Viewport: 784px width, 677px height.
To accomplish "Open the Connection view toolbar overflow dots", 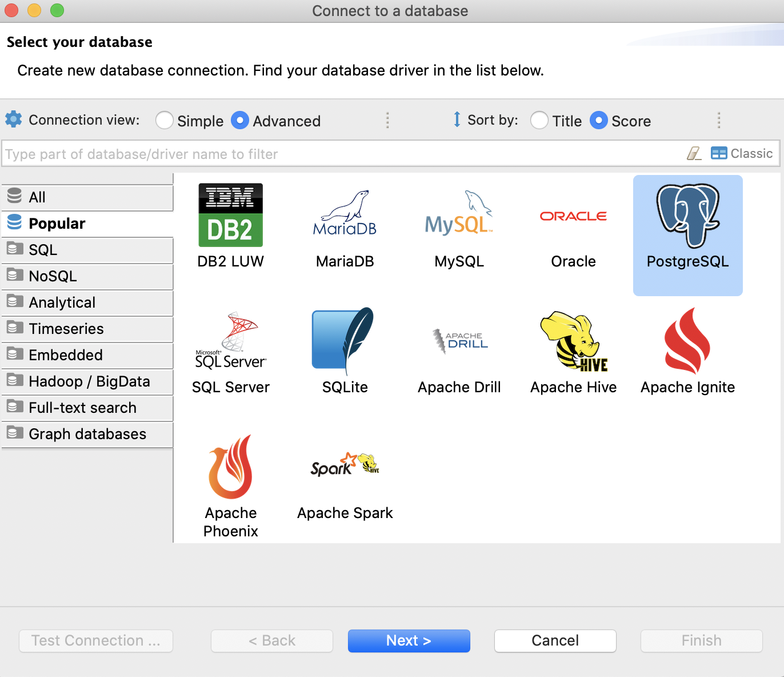I will click(387, 120).
